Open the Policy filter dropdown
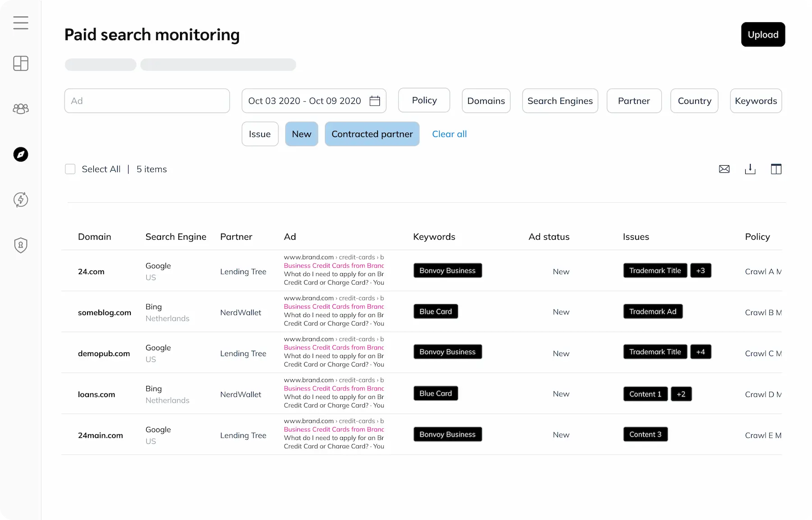The image size is (812, 520). click(x=424, y=100)
